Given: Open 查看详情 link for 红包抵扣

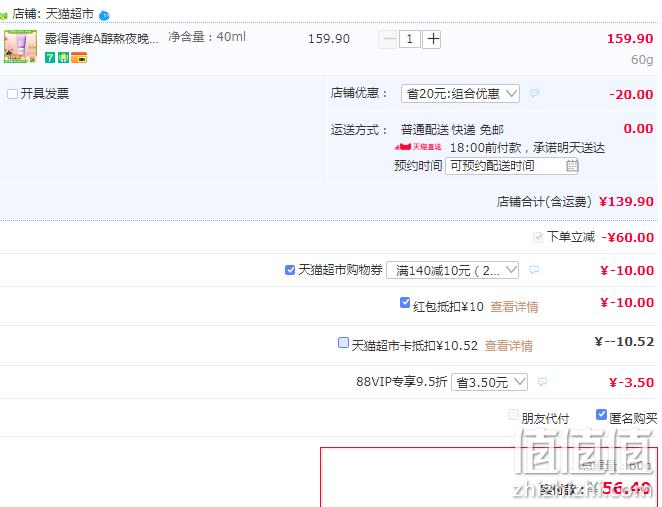Looking at the screenshot, I should point(514,307).
